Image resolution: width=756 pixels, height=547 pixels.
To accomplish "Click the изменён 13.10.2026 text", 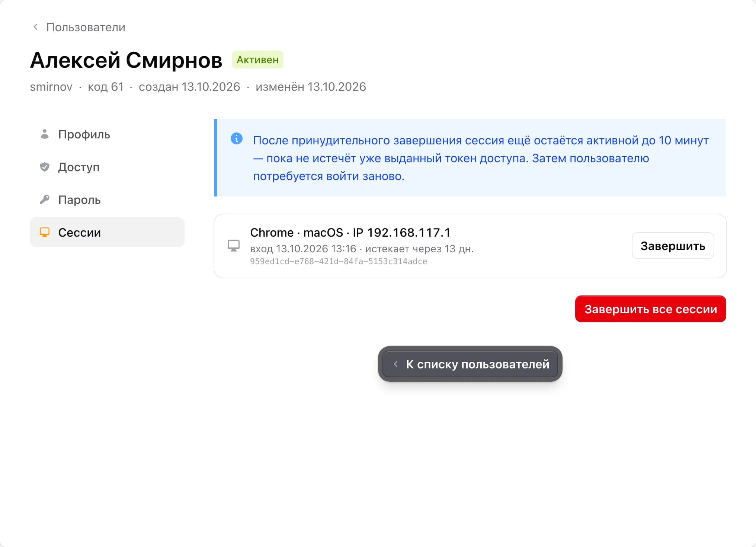I will (311, 87).
